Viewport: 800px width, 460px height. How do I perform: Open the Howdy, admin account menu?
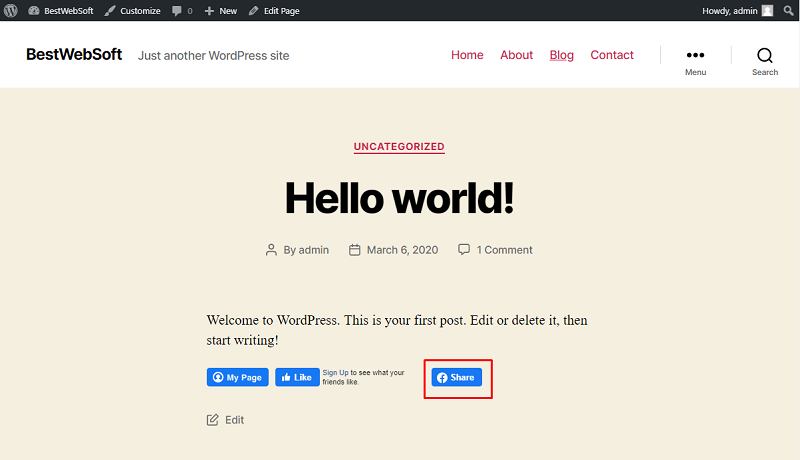coord(737,11)
